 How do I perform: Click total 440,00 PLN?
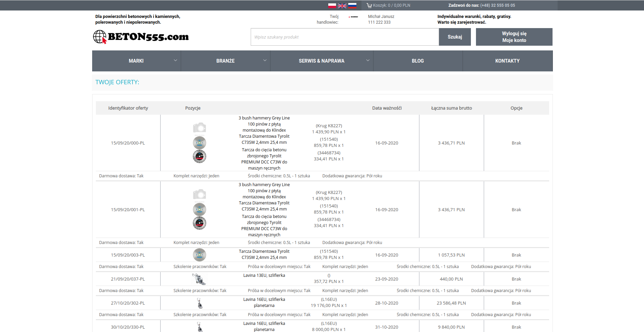pos(451,279)
